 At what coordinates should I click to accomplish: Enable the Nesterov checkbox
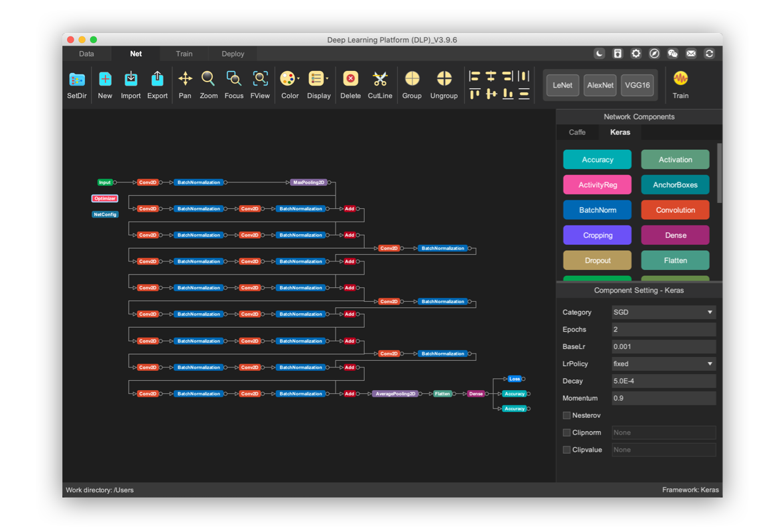pos(566,415)
